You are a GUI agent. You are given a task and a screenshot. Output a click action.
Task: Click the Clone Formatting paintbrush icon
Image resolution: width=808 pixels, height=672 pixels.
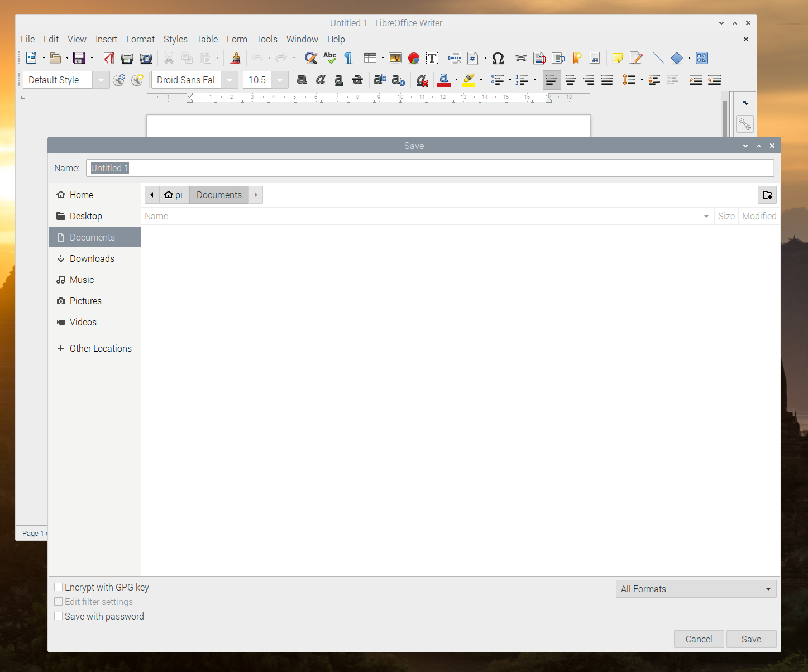pos(235,58)
